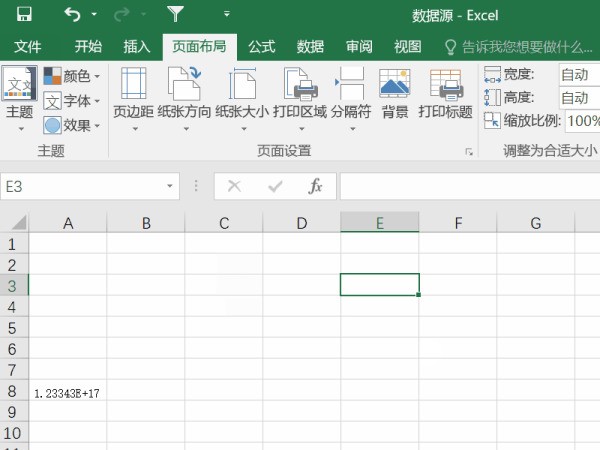Expand the Effects (效果) dropdown

point(72,125)
